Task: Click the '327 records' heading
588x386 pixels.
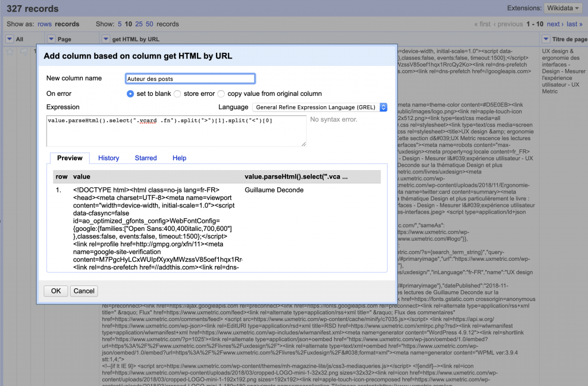Action: coord(33,9)
